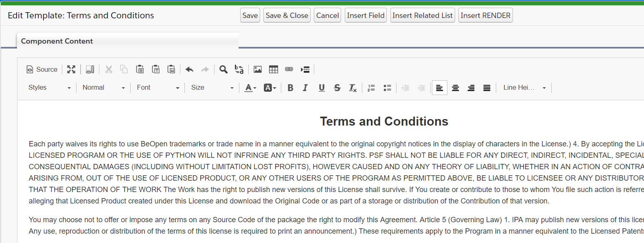Maximize the editor window
Screen dimensions: 644x243
(x=71, y=70)
